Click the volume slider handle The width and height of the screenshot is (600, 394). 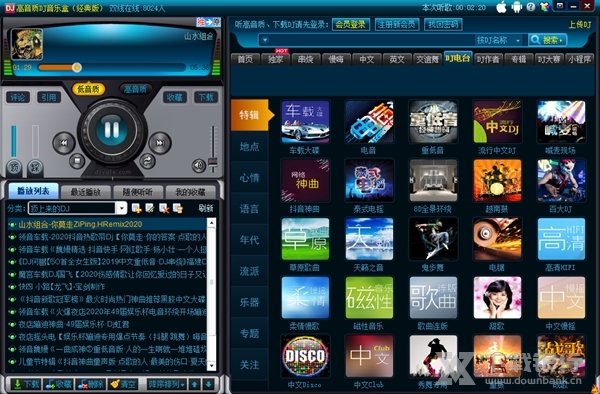(x=212, y=162)
